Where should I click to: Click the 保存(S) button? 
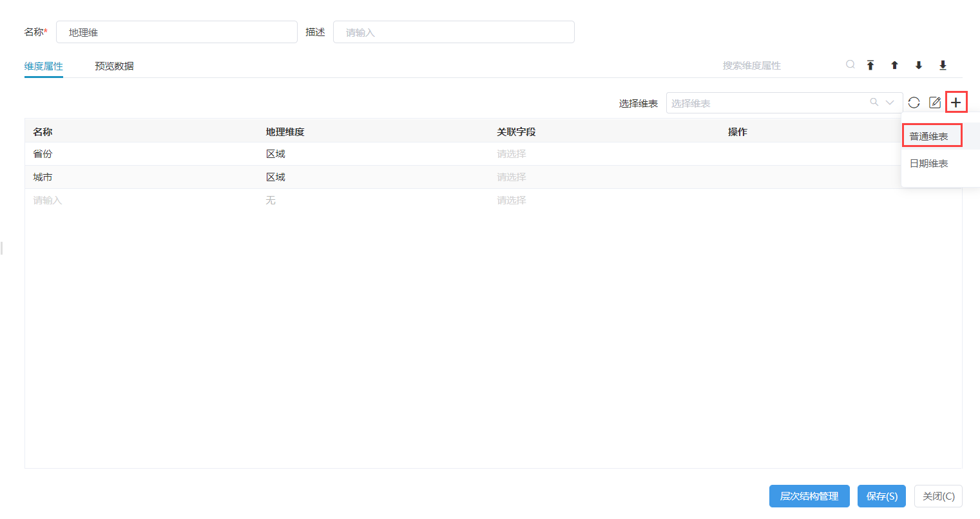click(x=882, y=496)
